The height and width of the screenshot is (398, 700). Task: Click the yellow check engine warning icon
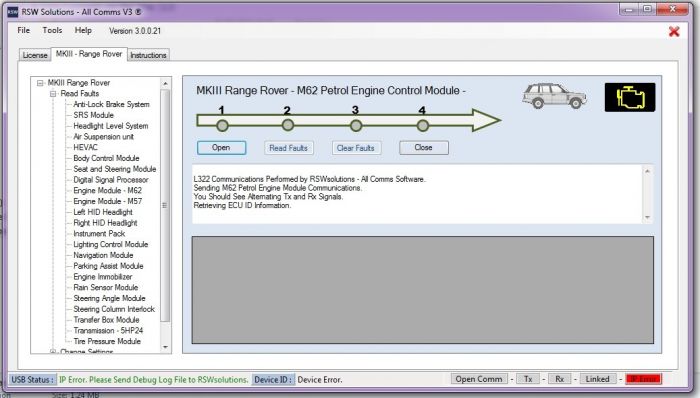[x=629, y=97]
